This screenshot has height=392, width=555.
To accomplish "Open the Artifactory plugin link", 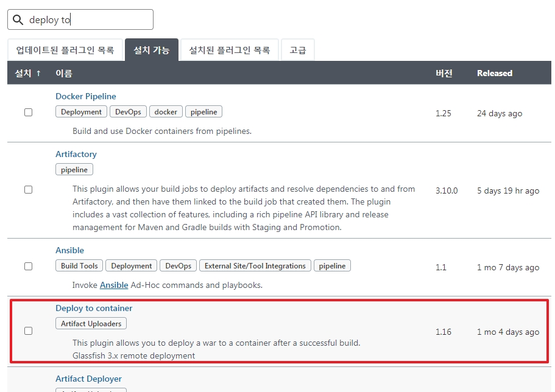I will 76,154.
